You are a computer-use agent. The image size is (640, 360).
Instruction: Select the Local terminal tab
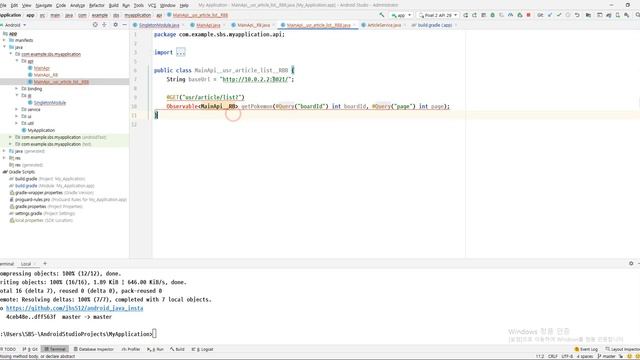(26, 264)
